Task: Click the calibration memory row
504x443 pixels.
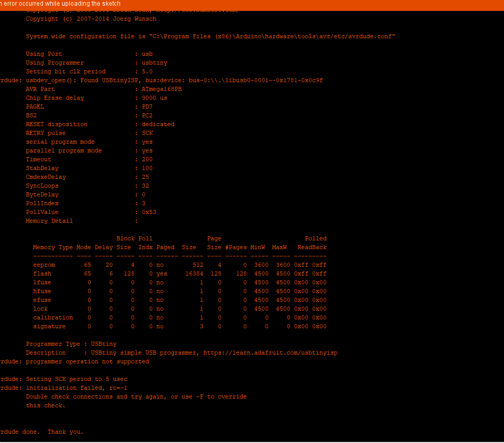Action: click(180, 317)
